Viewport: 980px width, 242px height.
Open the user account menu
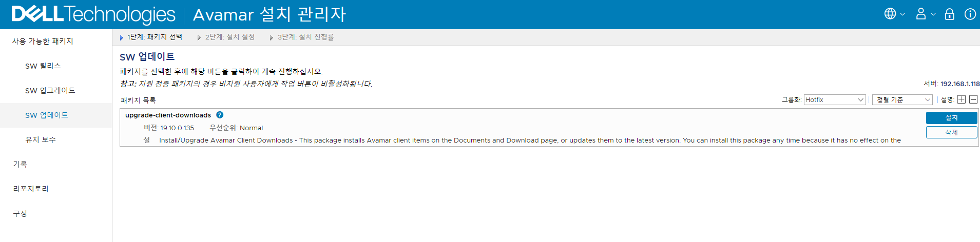926,14
